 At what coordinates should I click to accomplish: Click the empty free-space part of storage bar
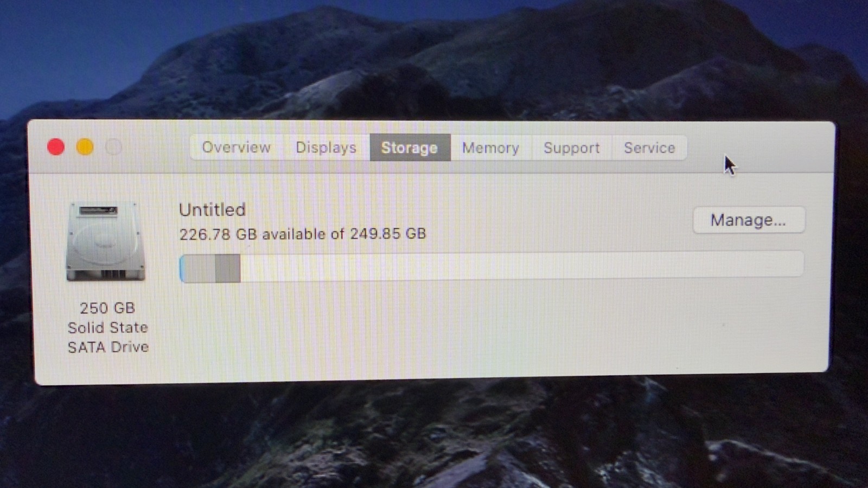pyautogui.click(x=522, y=266)
